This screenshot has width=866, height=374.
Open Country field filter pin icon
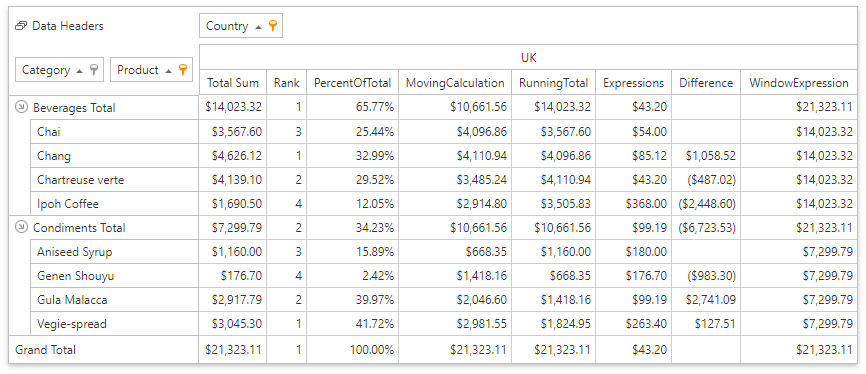272,25
